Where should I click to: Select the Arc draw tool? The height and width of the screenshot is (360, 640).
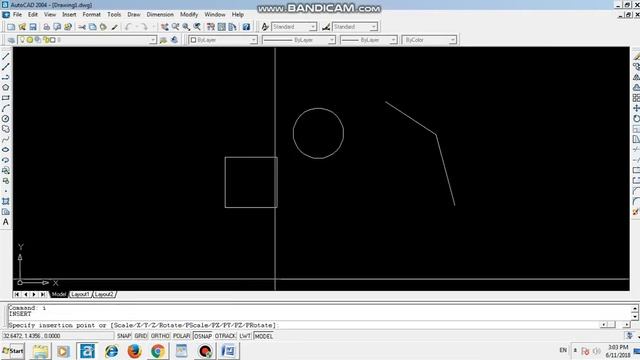[x=6, y=108]
